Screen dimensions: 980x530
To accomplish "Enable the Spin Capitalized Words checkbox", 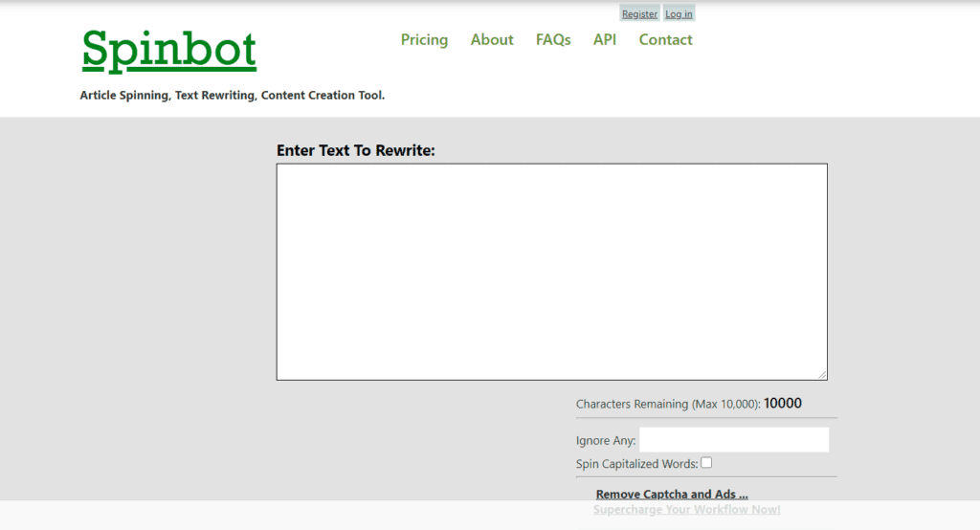I will 706,462.
